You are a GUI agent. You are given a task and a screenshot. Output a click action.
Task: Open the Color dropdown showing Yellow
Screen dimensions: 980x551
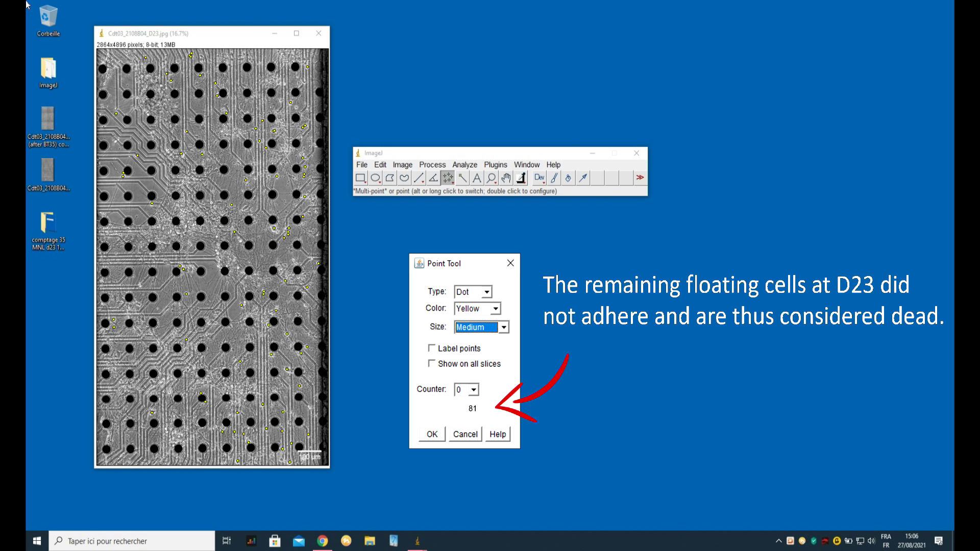coord(495,309)
